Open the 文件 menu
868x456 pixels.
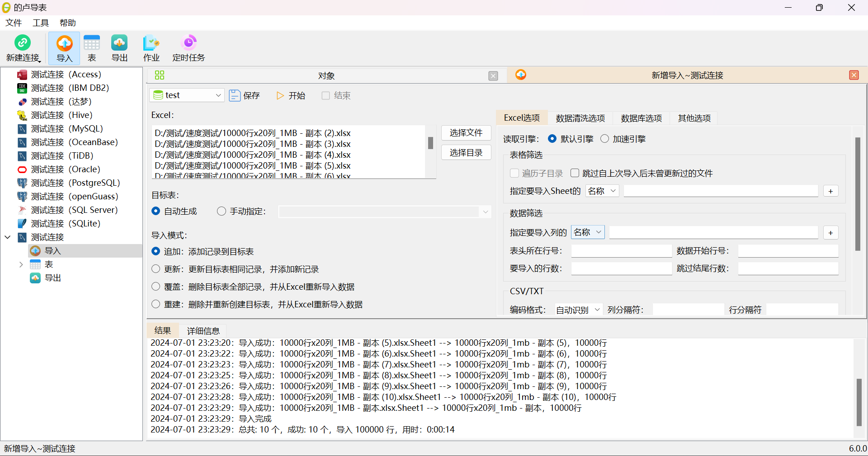14,23
